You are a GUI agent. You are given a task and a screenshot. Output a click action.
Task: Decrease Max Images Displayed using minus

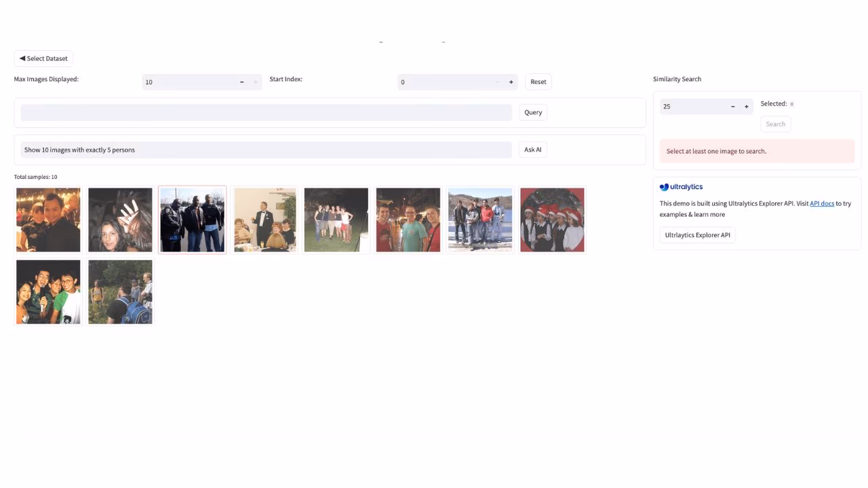[241, 81]
